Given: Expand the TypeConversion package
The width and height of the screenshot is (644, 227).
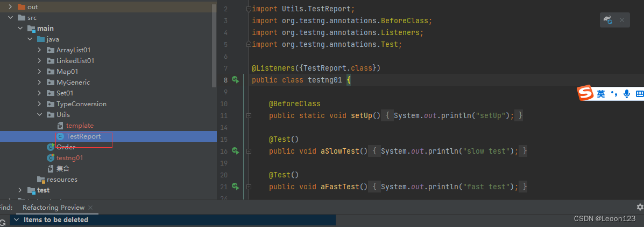Looking at the screenshot, I should click(39, 104).
